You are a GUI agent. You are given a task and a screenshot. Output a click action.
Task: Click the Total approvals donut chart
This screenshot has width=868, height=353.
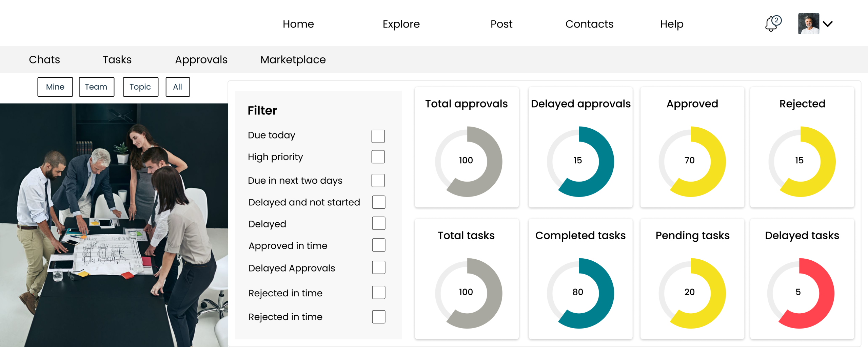click(468, 161)
